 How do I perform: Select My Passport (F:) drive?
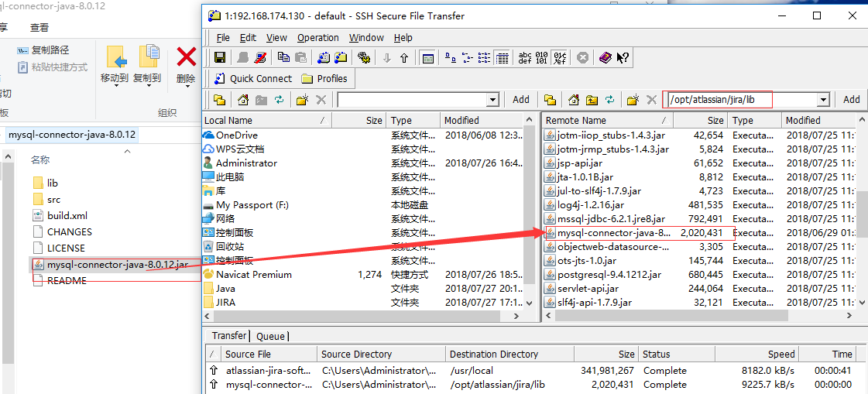[252, 205]
